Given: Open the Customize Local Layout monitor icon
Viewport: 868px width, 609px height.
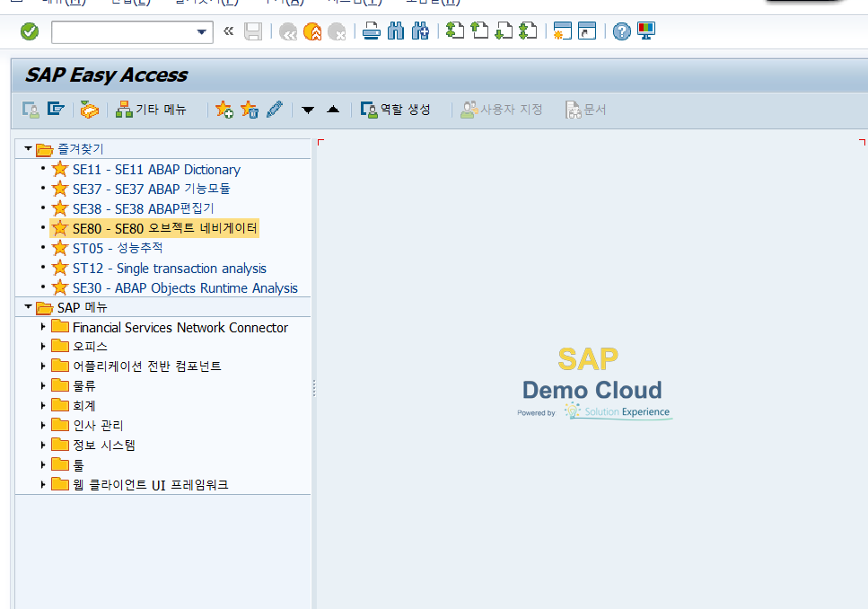Looking at the screenshot, I should [x=646, y=31].
